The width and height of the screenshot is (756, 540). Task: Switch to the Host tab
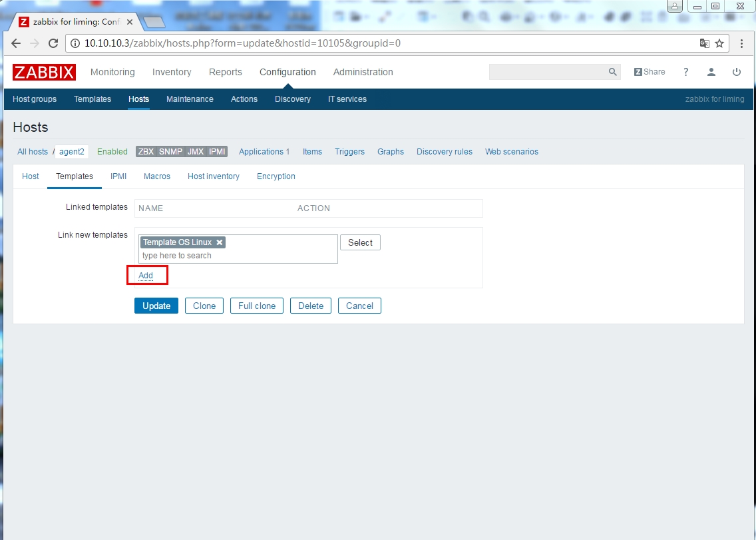[31, 176]
